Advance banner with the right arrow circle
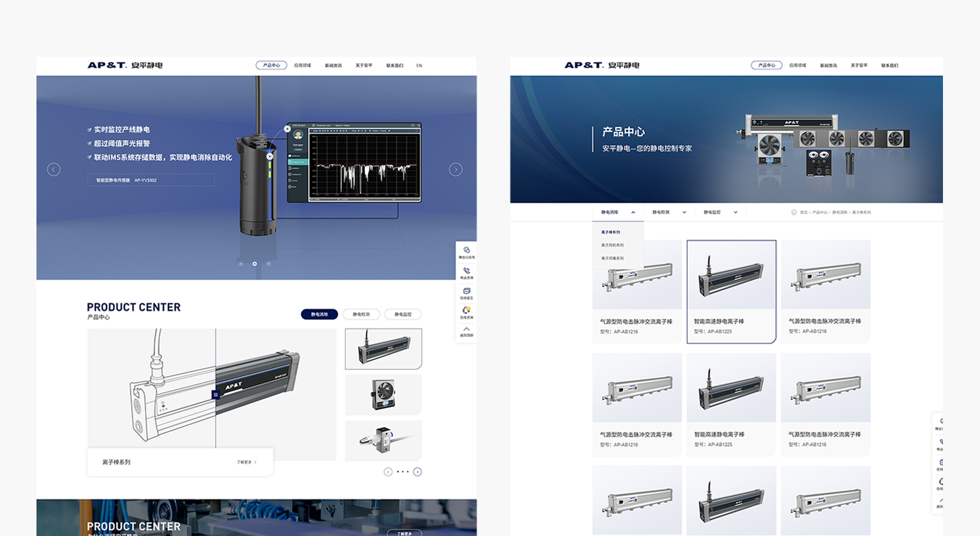This screenshot has height=536, width=980. pos(456,169)
